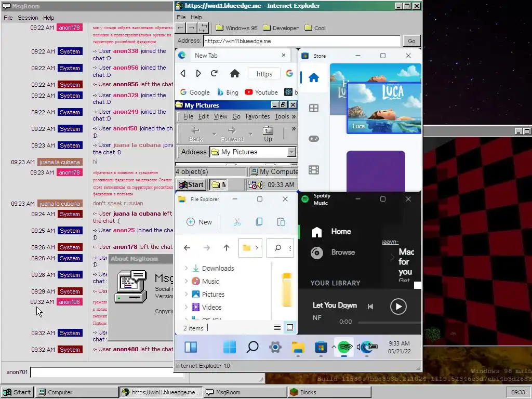The height and width of the screenshot is (399, 532).
Task: Click the forward arrow in Internet Exploder toolbar
Action: [x=192, y=28]
